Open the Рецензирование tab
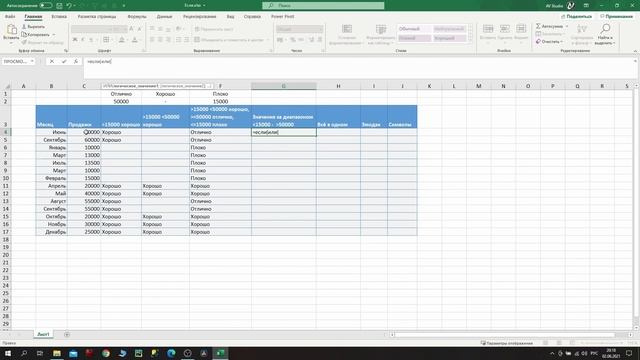This screenshot has width=640, height=360. pos(200,17)
